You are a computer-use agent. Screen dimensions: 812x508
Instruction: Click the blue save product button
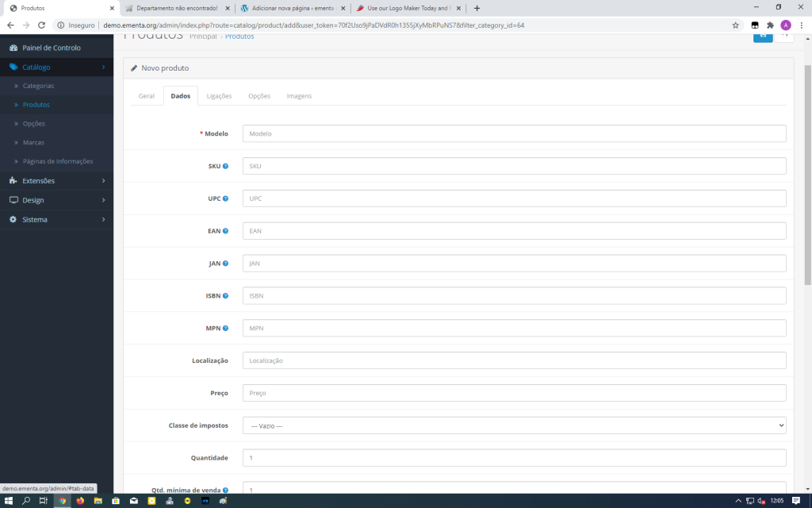pos(762,36)
